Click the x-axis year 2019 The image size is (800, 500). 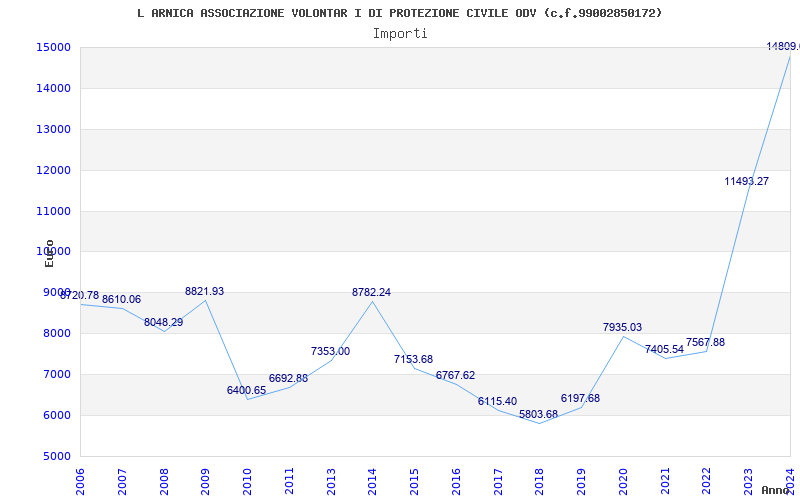[582, 482]
